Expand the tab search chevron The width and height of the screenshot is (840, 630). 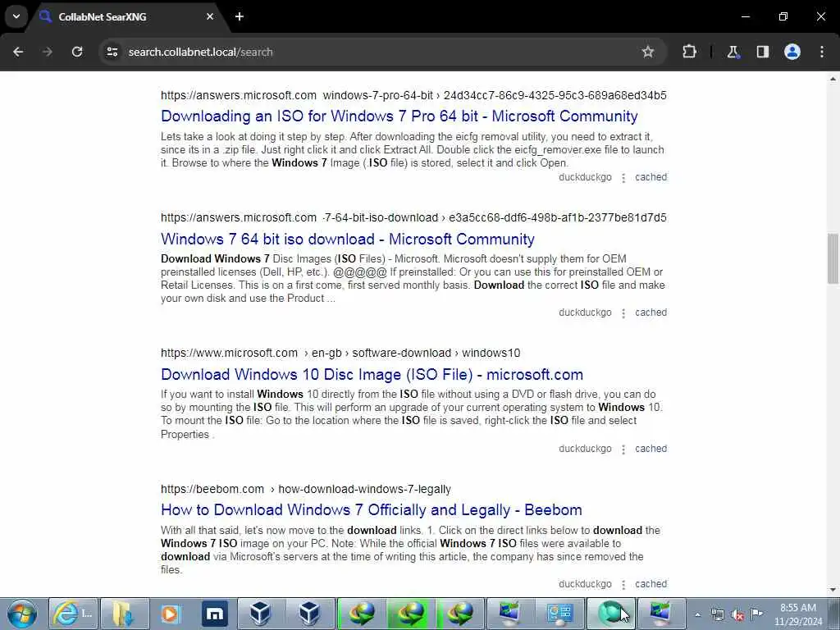(16, 16)
